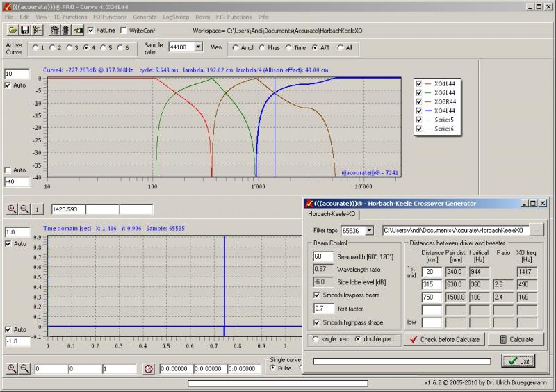Disable the FatLine checkbox
Viewport: 556px width, 392px height.
91,31
